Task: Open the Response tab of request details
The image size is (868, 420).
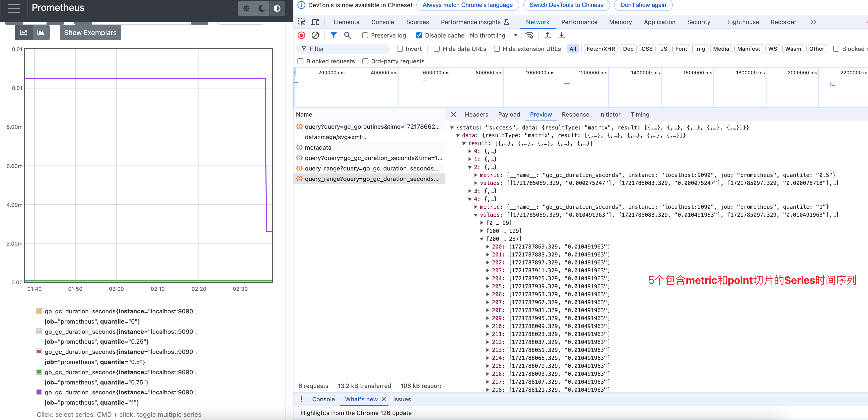Action: pos(575,115)
